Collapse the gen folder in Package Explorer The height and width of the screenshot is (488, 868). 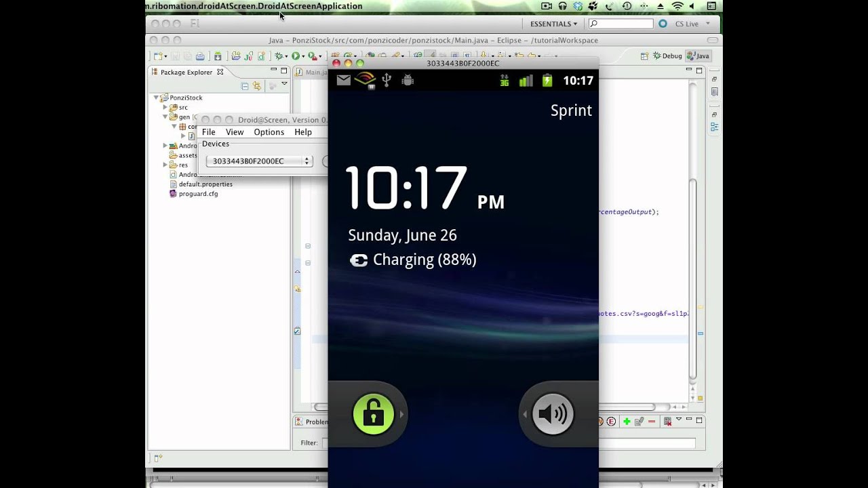coord(165,117)
